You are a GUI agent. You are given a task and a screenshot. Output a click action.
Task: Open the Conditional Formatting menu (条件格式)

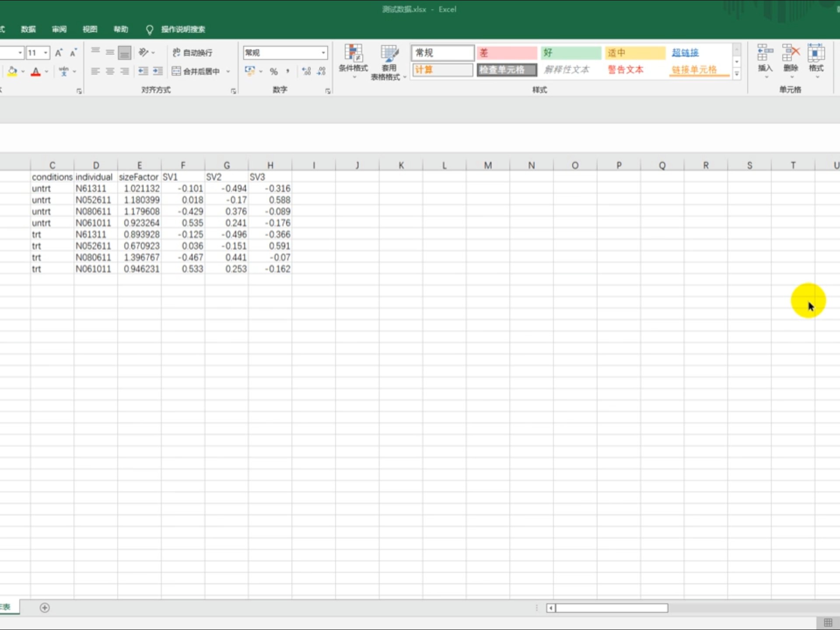353,61
